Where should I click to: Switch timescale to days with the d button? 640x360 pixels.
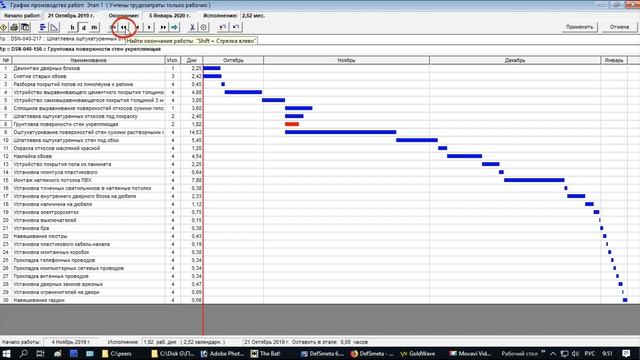coord(84,27)
